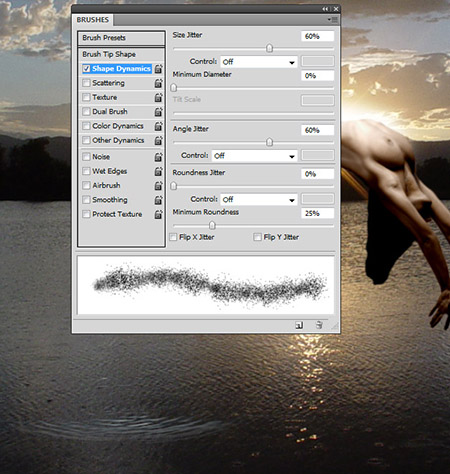The height and width of the screenshot is (474, 450).
Task: Open the Angle Jitter Control dropdown
Action: click(254, 156)
